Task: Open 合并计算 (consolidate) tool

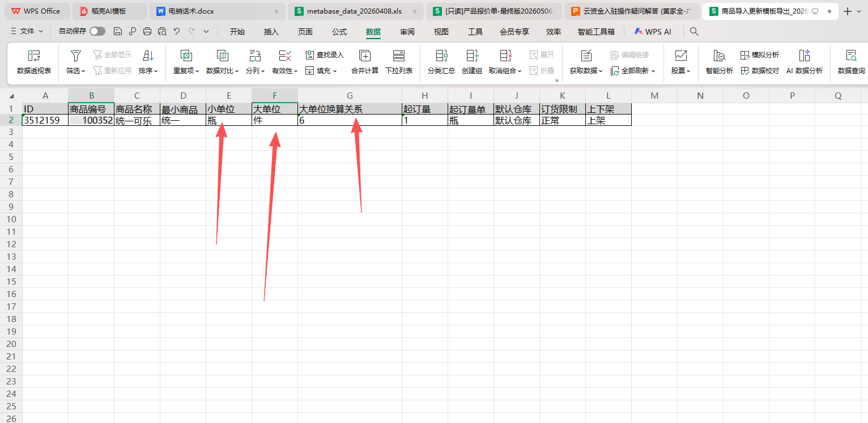Action: pyautogui.click(x=365, y=62)
